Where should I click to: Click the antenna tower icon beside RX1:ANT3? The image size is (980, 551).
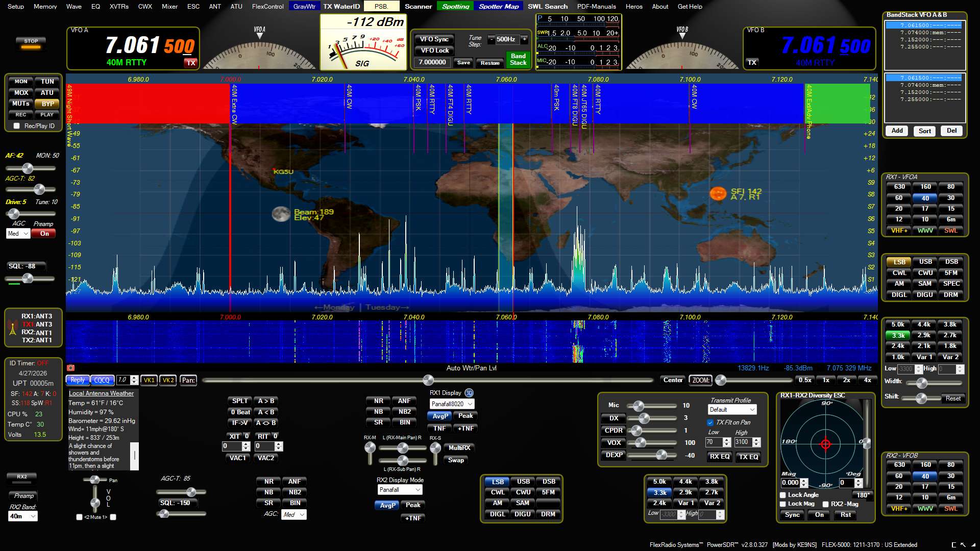pyautogui.click(x=13, y=328)
